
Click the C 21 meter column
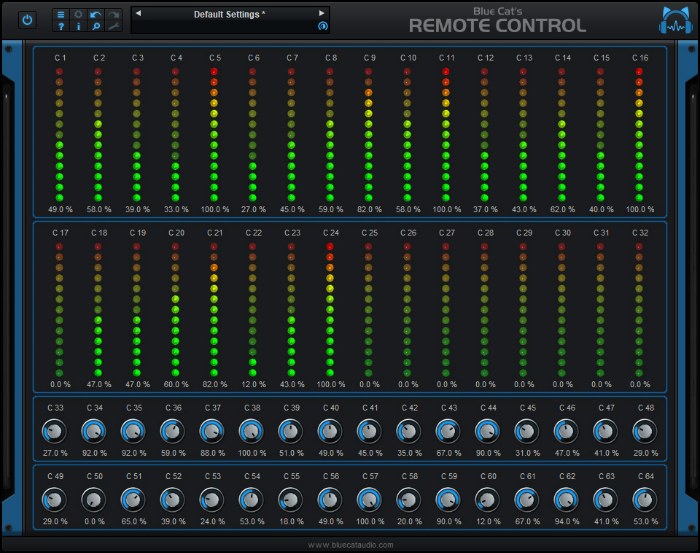[x=214, y=309]
